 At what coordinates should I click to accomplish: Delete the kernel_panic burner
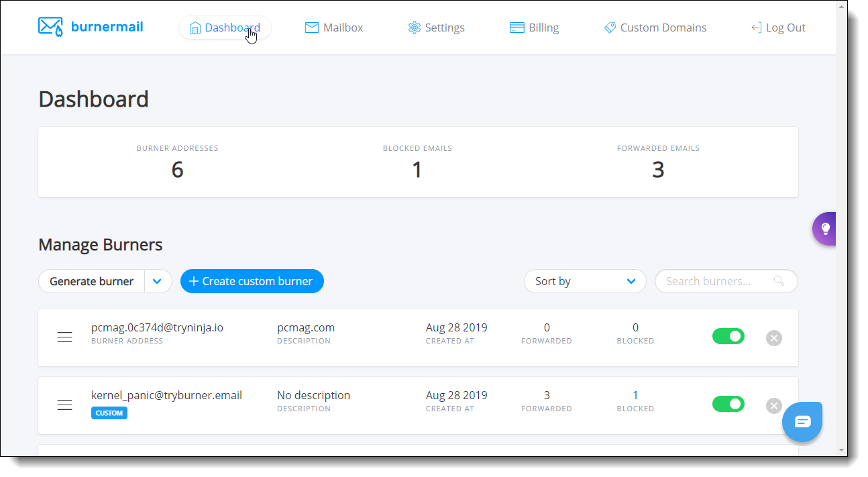774,406
